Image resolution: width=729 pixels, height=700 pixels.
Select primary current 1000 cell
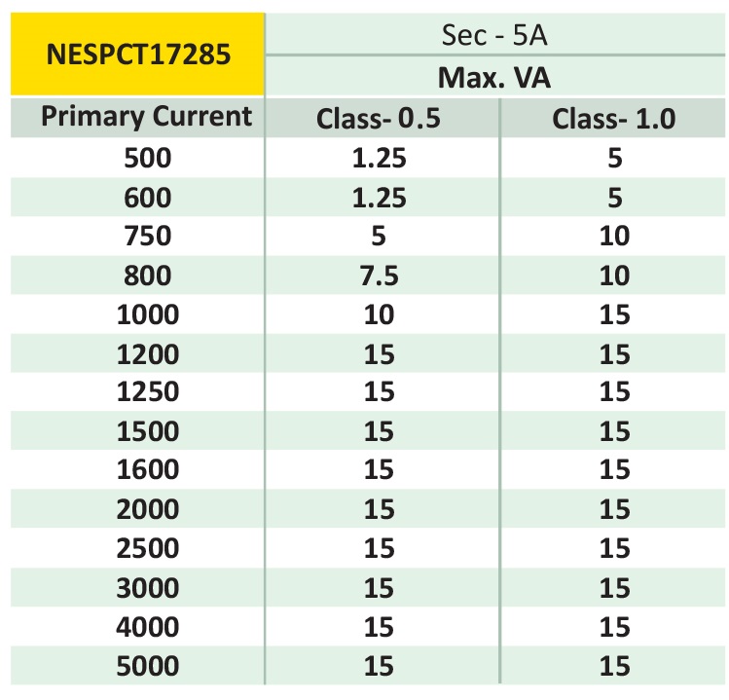(x=147, y=314)
